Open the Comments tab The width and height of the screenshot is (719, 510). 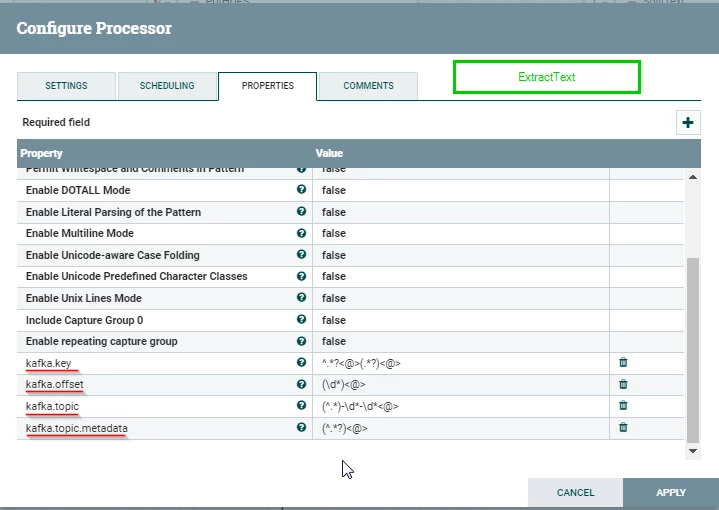pyautogui.click(x=369, y=86)
